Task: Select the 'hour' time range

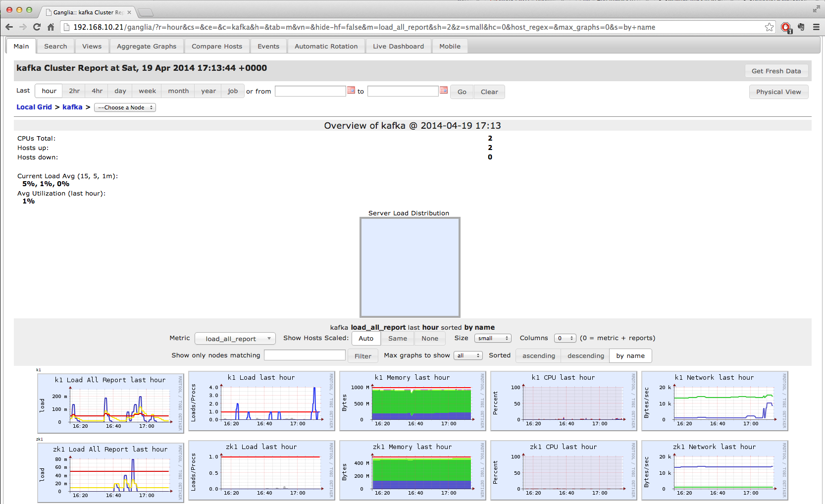Action: click(x=49, y=91)
